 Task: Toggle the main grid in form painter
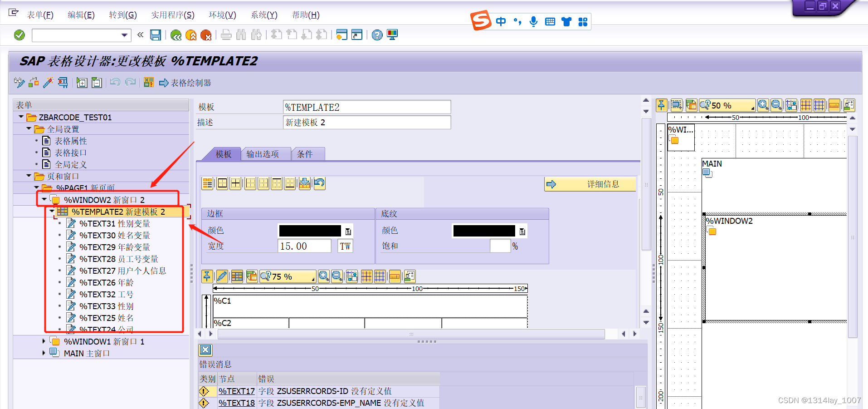coord(806,105)
